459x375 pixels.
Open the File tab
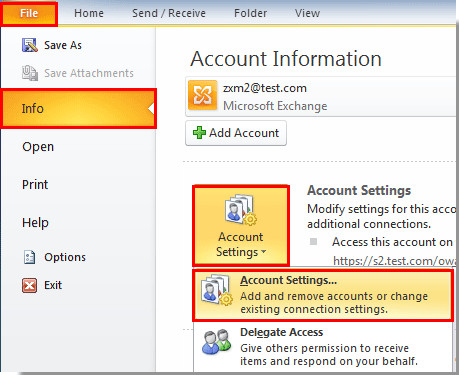[29, 13]
